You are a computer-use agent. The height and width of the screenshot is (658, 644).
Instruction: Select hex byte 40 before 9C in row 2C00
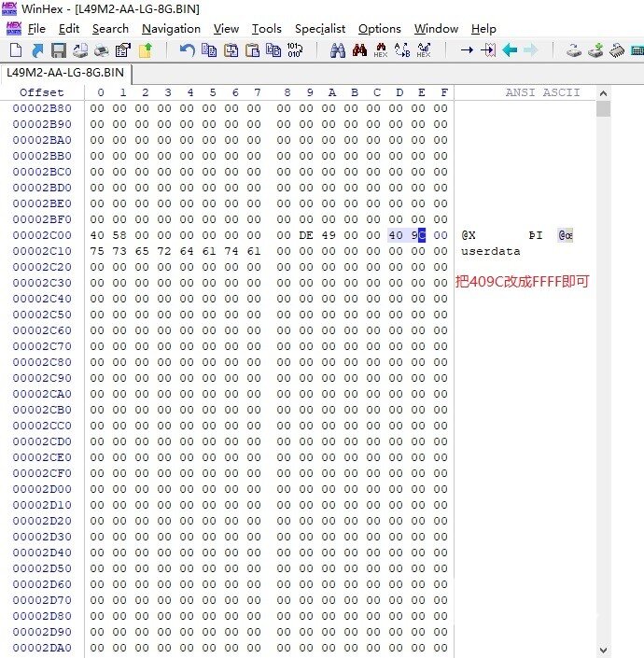pyautogui.click(x=396, y=235)
